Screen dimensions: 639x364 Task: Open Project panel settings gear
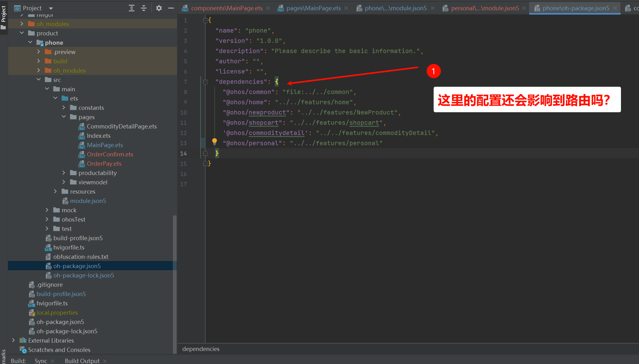[159, 8]
